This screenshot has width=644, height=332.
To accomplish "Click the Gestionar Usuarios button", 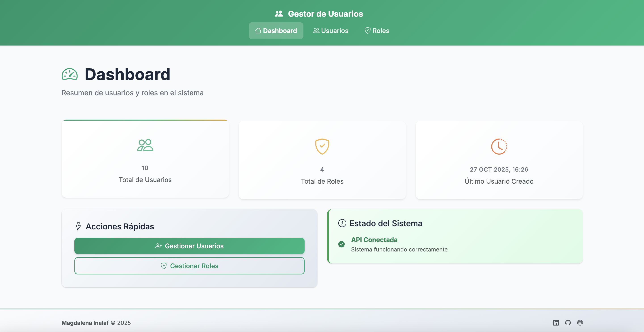I will pos(189,246).
